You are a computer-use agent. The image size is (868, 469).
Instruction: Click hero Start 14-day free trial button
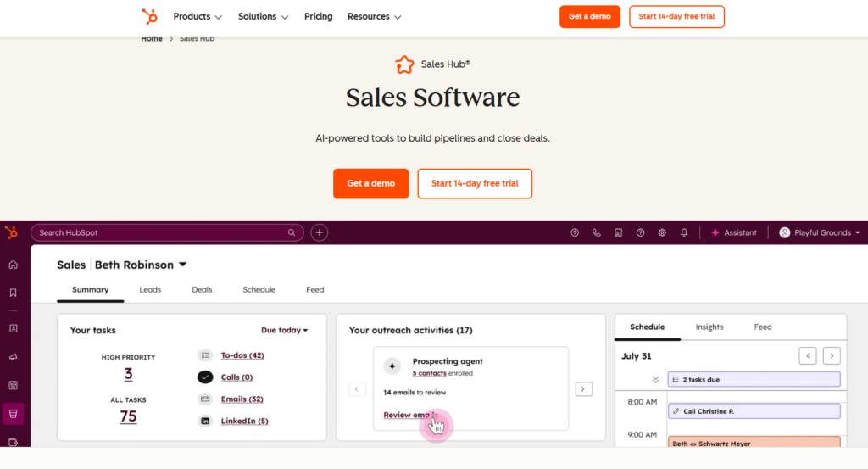click(x=475, y=183)
